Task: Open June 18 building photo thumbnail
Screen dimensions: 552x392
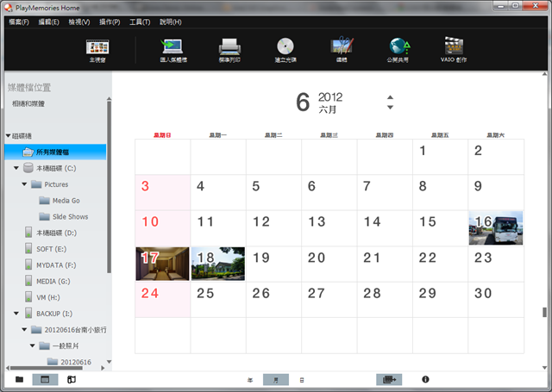Action: [218, 264]
